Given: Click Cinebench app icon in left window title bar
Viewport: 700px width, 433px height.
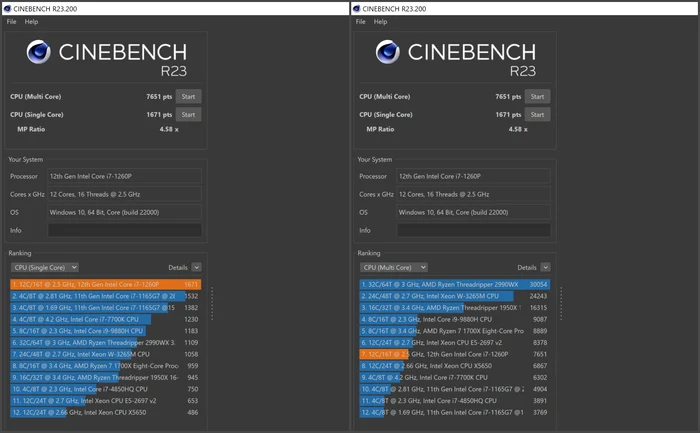Looking at the screenshot, I should [7, 8].
